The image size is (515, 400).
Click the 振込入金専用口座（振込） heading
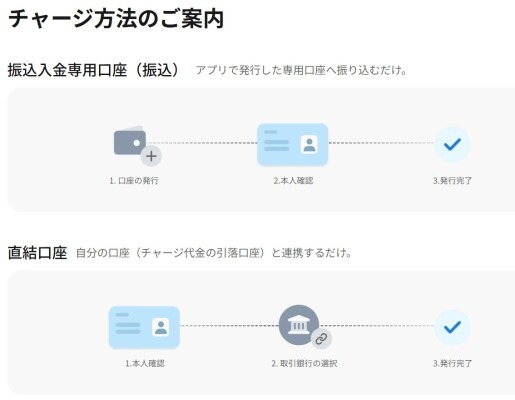click(94, 70)
